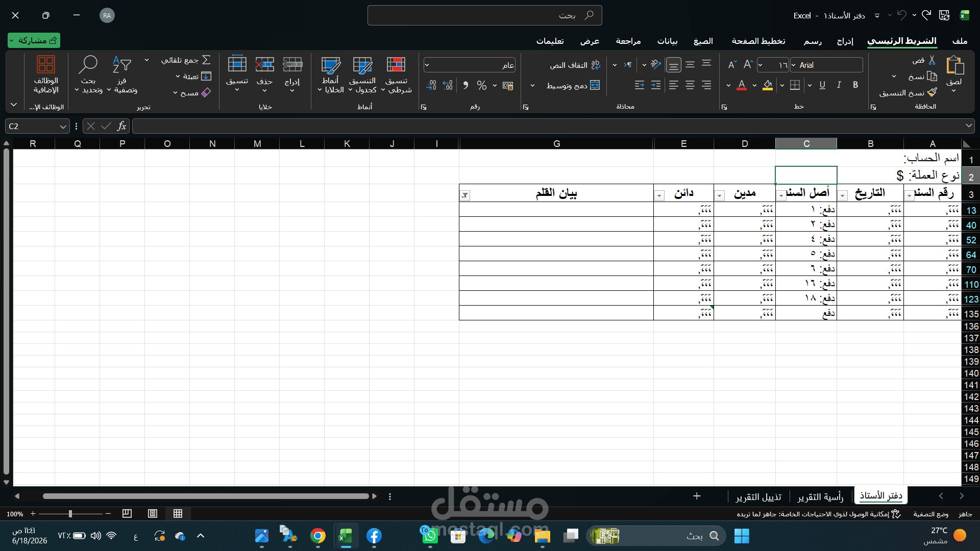Switch to Page Break Preview view
The image size is (980, 551).
point(127,514)
